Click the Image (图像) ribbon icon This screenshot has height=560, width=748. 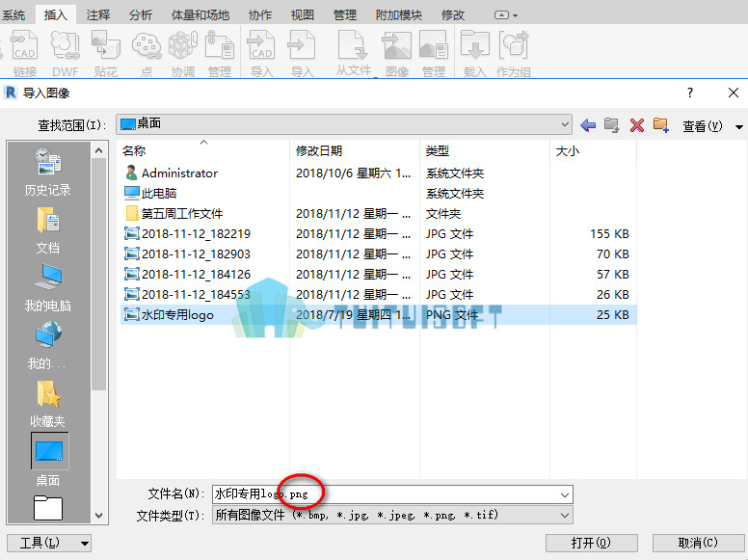(x=397, y=45)
